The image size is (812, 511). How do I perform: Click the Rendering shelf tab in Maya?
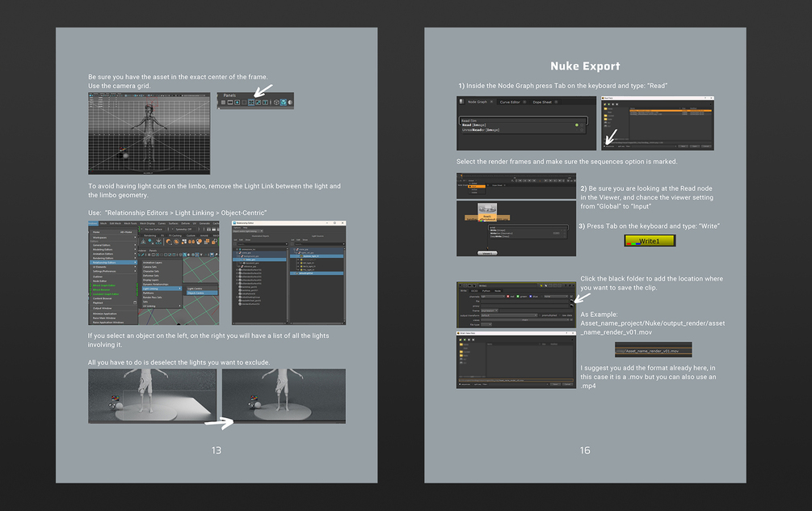click(x=150, y=235)
